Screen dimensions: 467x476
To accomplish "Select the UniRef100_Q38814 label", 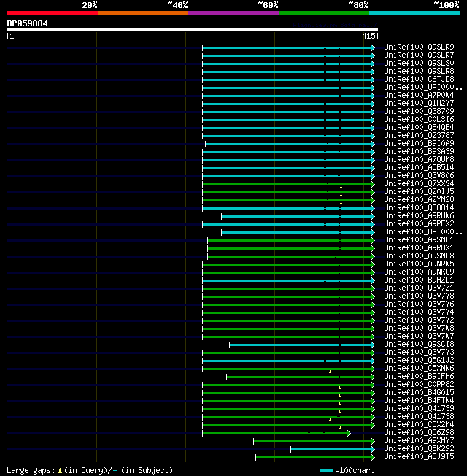I will point(419,207).
